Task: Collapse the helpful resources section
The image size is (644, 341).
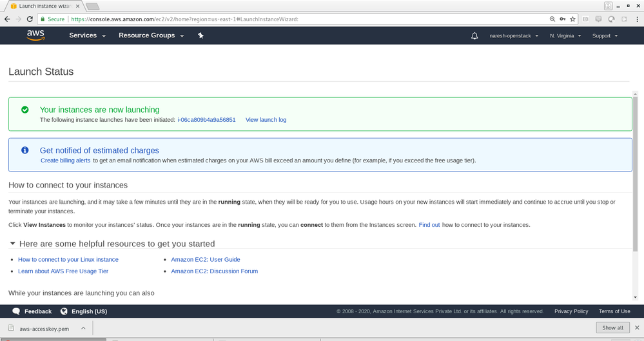Action: tap(13, 244)
